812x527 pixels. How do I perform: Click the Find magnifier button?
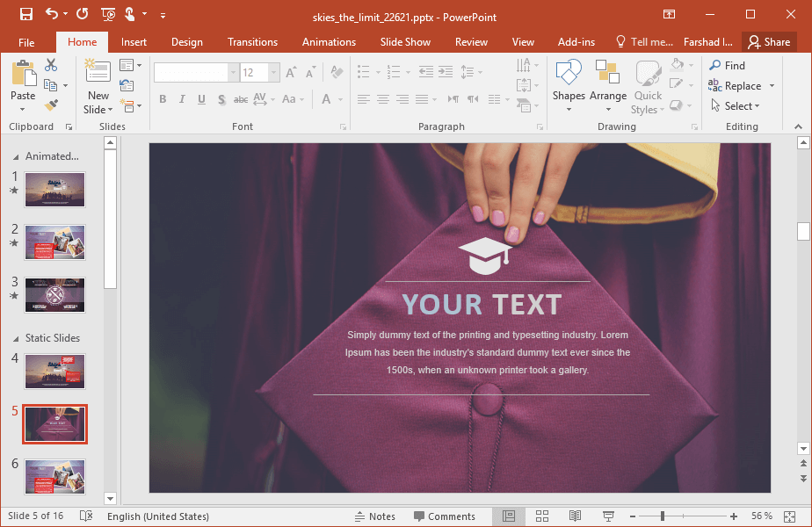pyautogui.click(x=727, y=65)
